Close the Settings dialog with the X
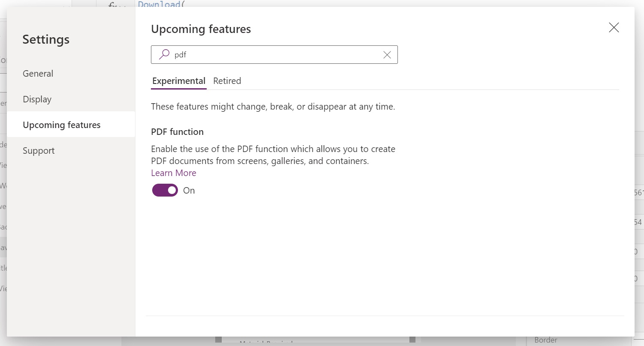This screenshot has width=644, height=346. pyautogui.click(x=614, y=27)
